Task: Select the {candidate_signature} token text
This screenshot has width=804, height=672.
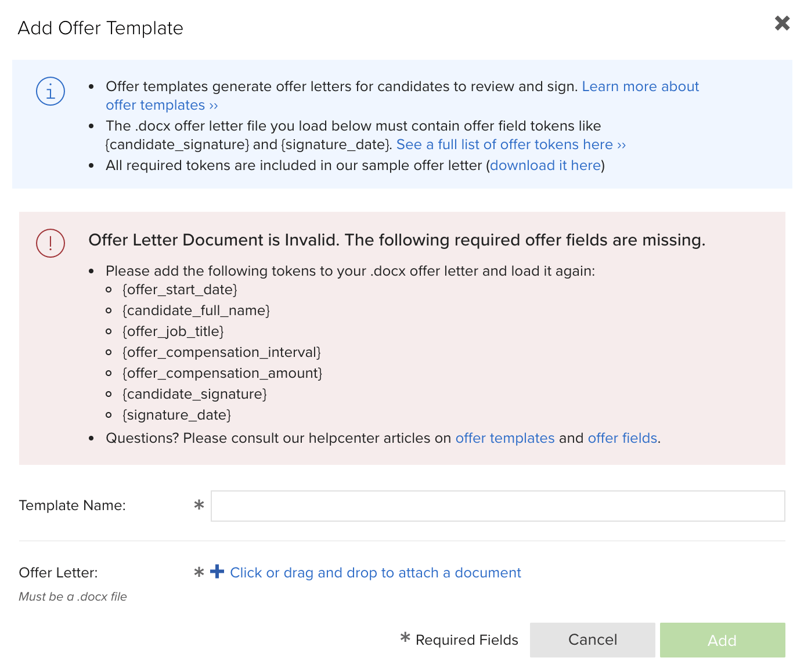Action: coord(194,394)
